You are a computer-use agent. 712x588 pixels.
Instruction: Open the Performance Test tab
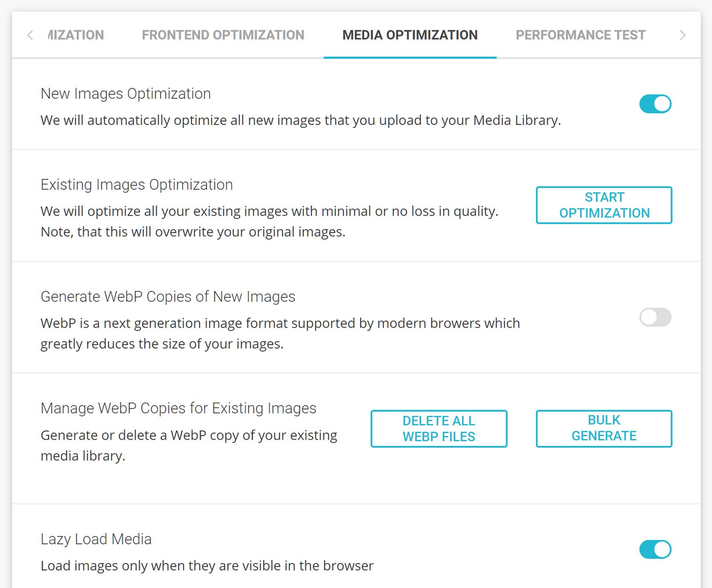pos(580,35)
